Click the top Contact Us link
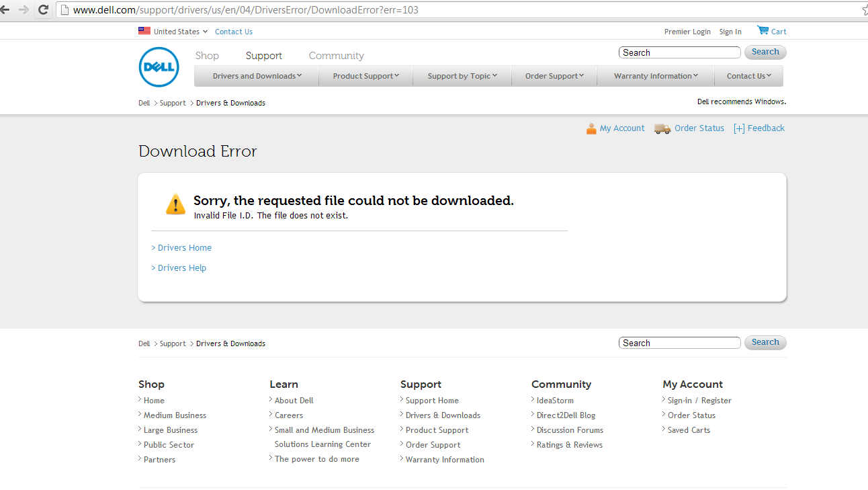 coord(234,32)
